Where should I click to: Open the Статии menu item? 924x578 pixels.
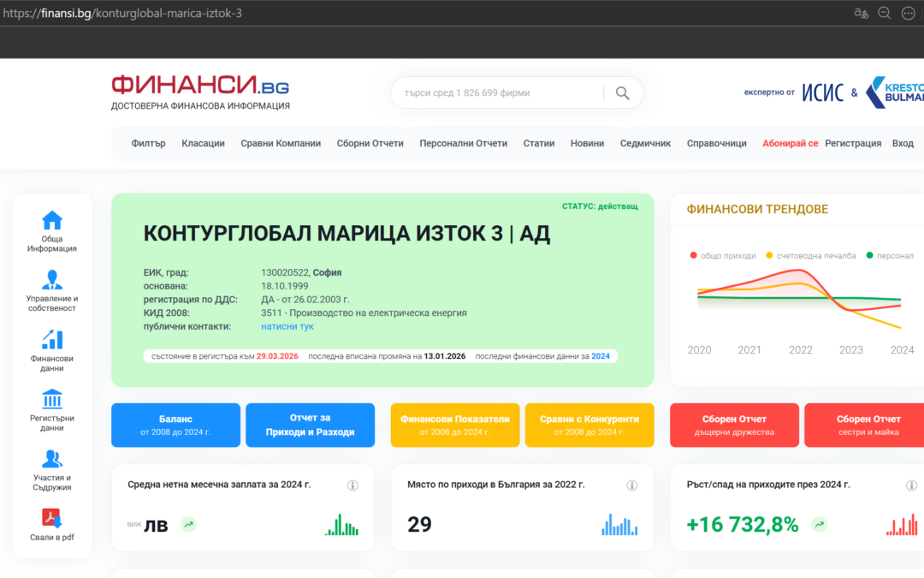click(x=539, y=143)
